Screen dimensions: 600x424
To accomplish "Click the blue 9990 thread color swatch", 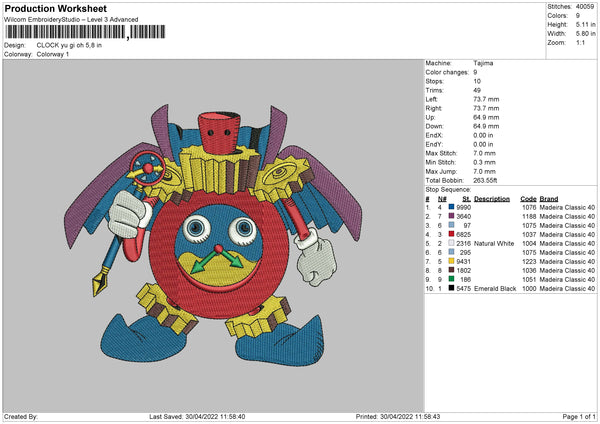I will tap(451, 207).
